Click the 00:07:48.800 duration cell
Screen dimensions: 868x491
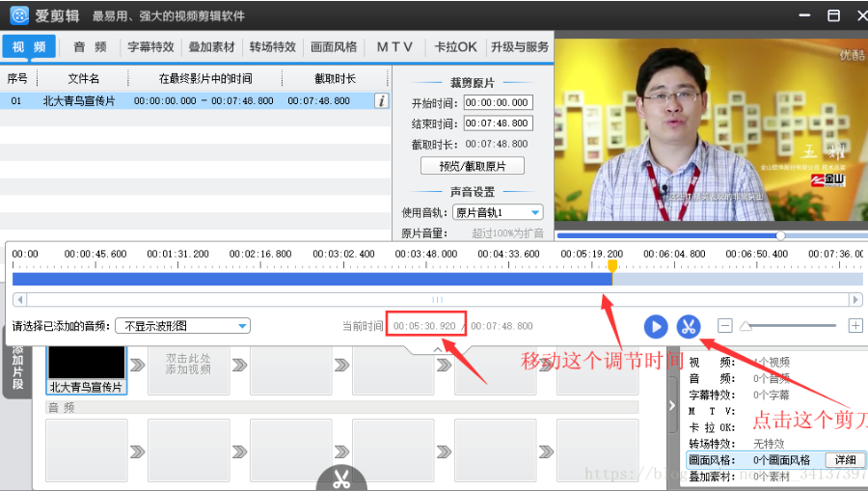click(319, 100)
